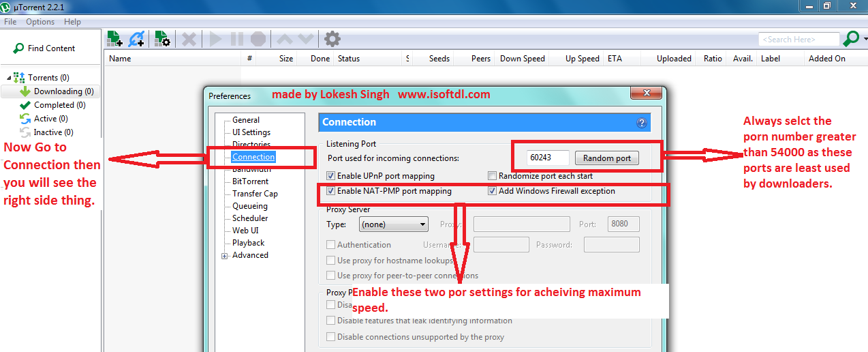Open the File menu
The image size is (868, 352).
[10, 22]
